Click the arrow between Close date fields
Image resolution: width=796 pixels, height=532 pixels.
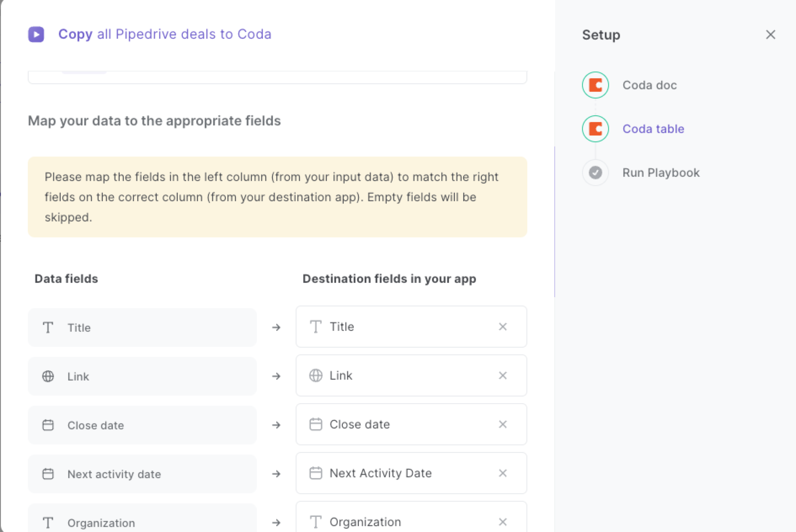276,425
